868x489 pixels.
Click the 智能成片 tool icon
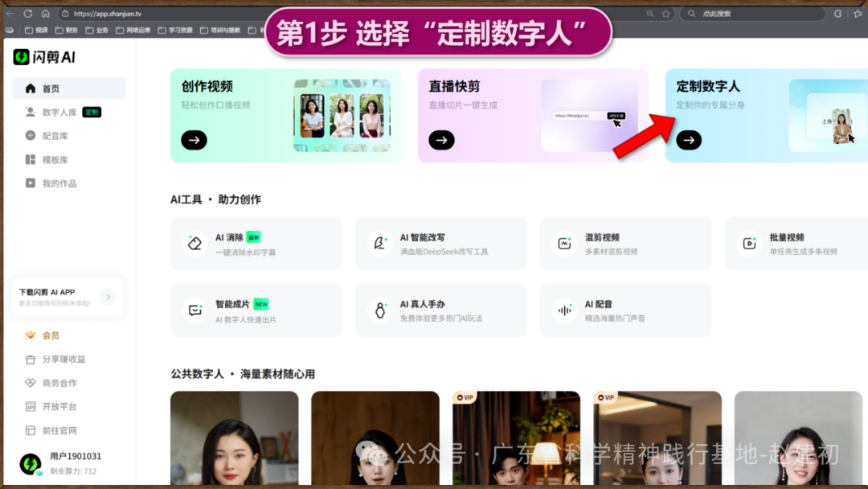194,310
